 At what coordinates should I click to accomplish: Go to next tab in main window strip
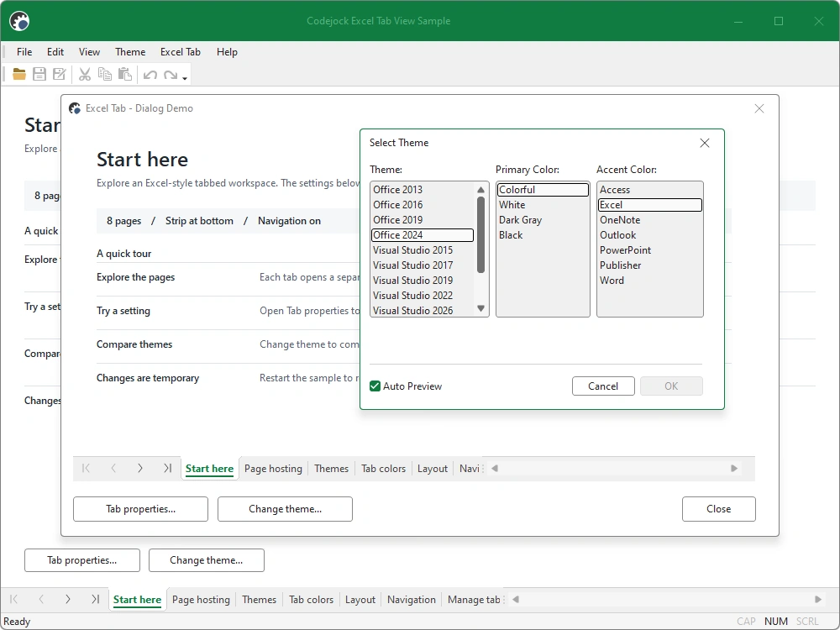tap(67, 599)
